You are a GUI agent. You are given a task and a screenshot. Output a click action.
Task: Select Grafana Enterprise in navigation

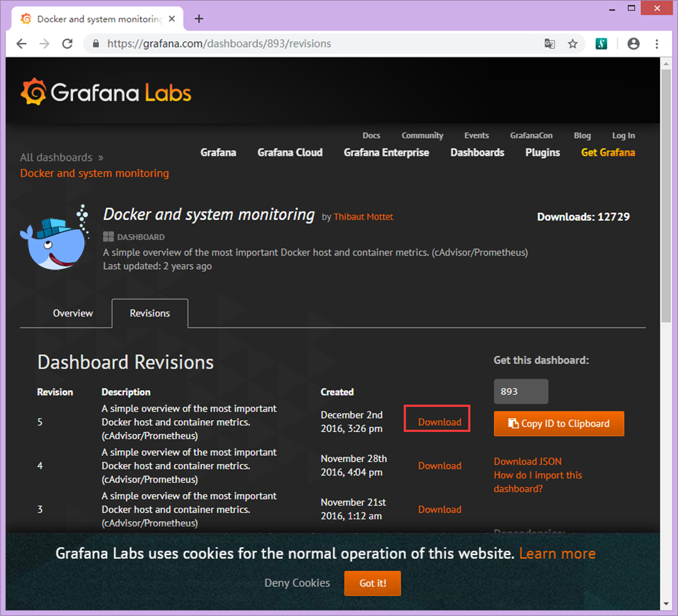tap(386, 152)
